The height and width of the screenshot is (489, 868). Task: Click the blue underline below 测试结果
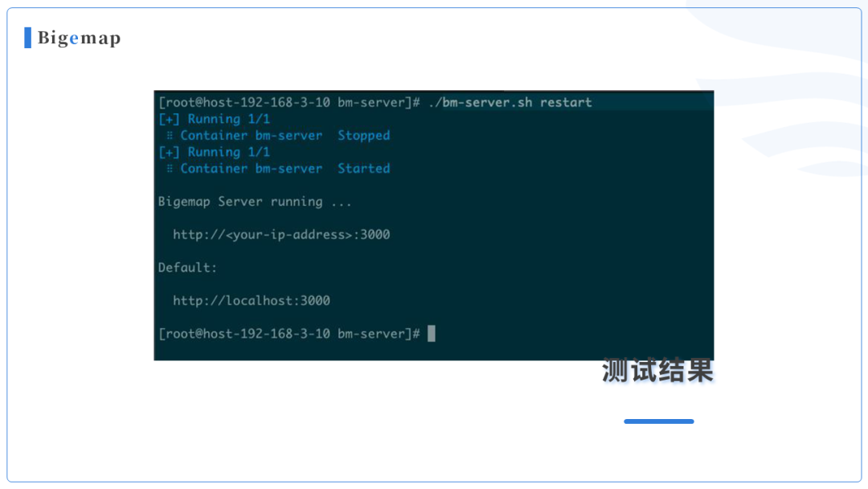point(659,421)
